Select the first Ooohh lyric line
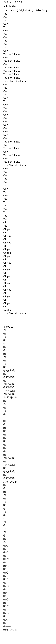 point(7,253)
